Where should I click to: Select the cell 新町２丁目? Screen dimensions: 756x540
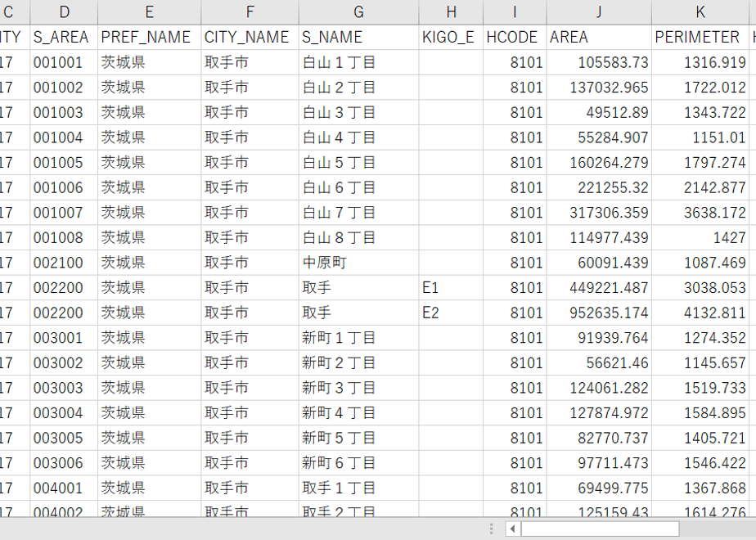(358, 363)
